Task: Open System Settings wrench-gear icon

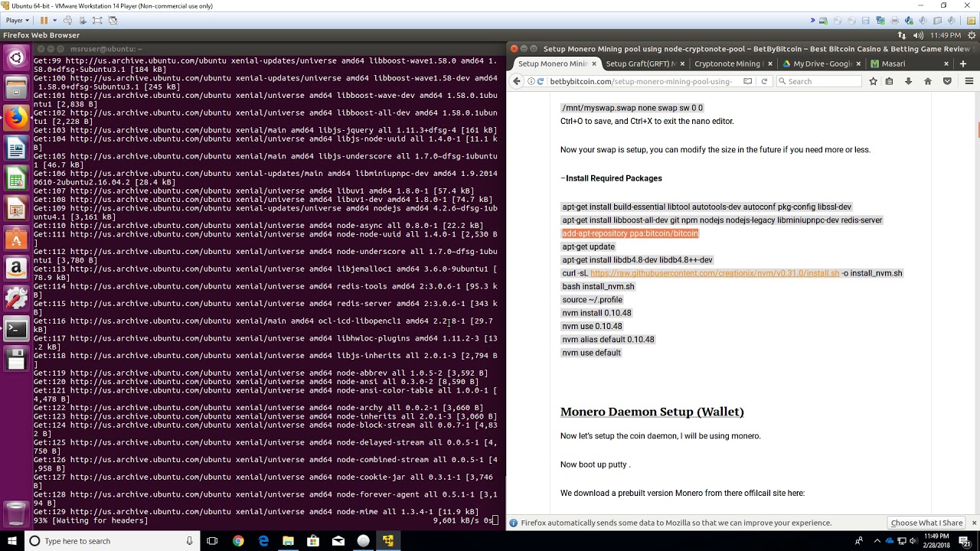Action: (x=16, y=298)
